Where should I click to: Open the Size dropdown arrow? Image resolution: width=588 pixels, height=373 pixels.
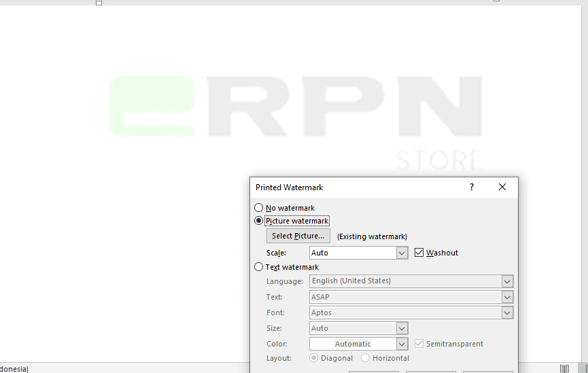pos(402,328)
